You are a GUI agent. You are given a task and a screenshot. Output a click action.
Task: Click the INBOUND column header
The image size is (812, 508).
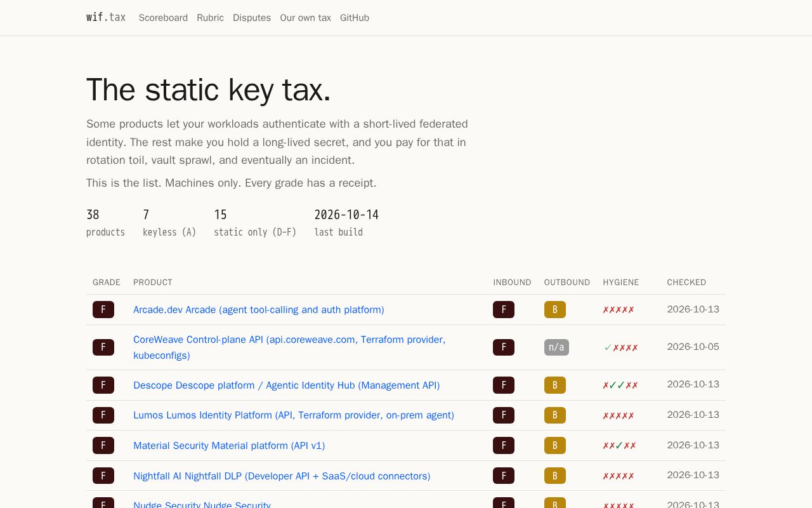click(512, 283)
